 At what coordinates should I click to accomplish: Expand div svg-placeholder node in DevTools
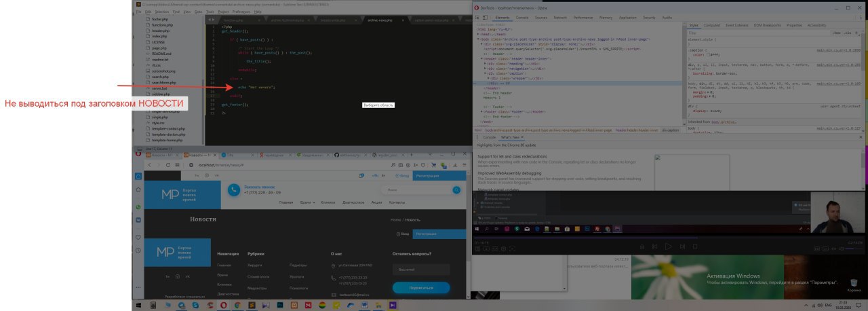point(481,44)
